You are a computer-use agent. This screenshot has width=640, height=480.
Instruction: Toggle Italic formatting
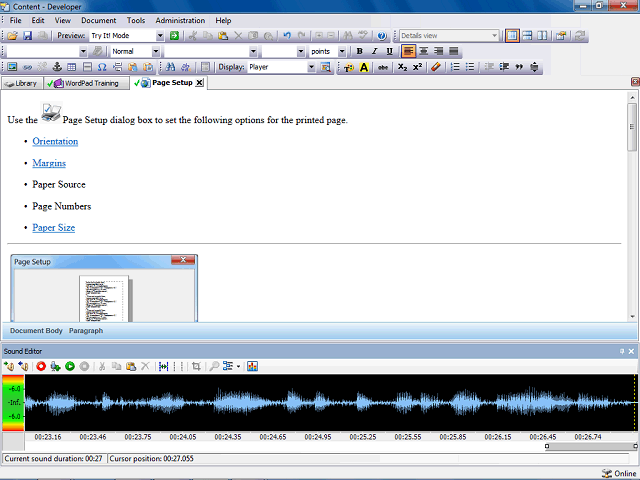pos(374,51)
